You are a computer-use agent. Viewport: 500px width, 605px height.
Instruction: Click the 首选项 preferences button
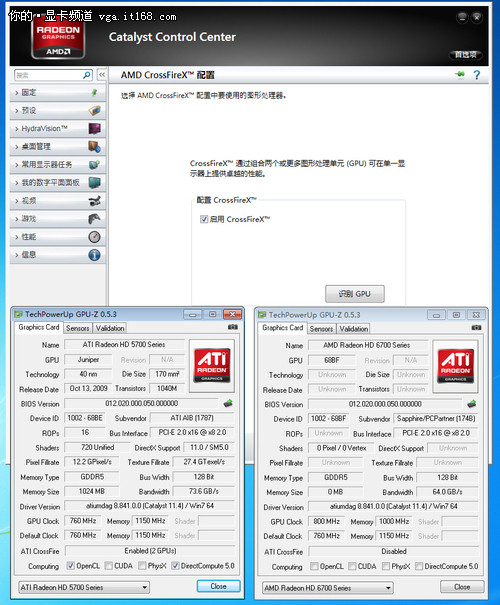point(466,55)
